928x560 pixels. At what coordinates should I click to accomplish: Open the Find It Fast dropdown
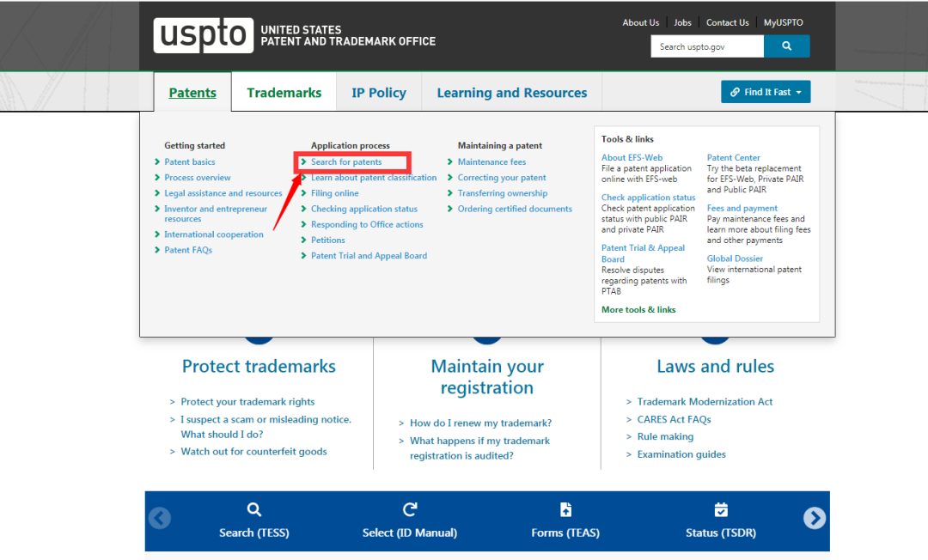[x=766, y=92]
